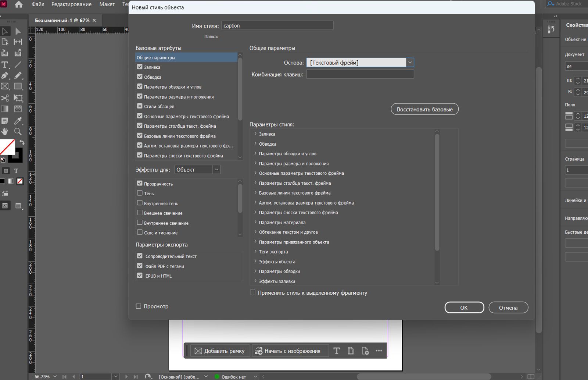
Task: Select the Direct Selection tool
Action: coord(18,31)
